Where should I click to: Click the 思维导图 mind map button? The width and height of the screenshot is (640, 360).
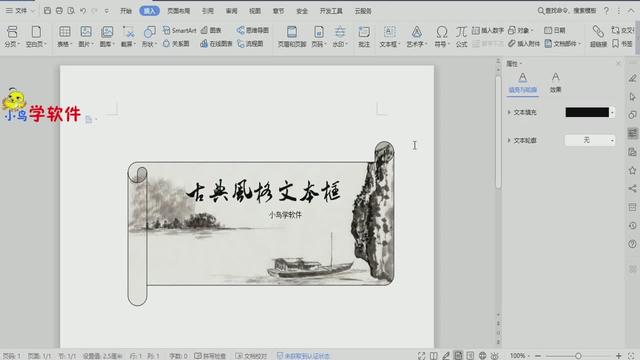point(253,30)
